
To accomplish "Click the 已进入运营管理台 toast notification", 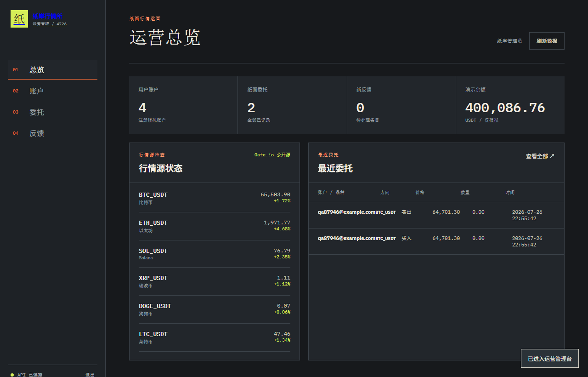I will pos(549,359).
